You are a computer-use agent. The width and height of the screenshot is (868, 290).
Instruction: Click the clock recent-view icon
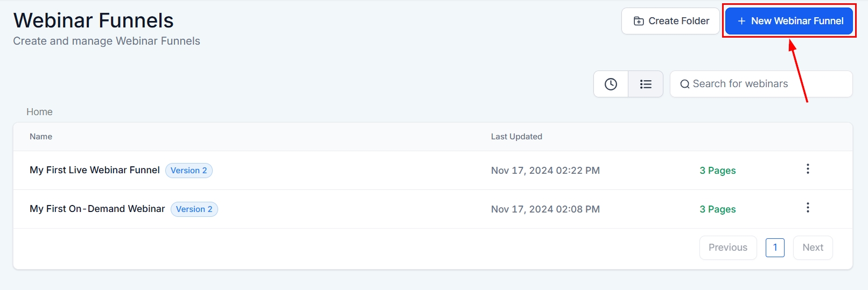pyautogui.click(x=611, y=84)
